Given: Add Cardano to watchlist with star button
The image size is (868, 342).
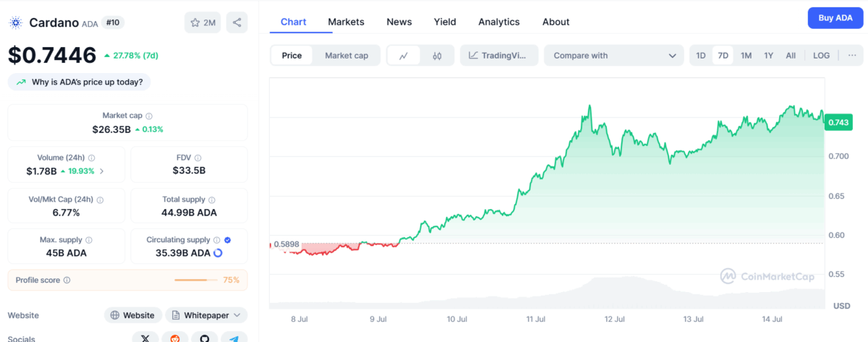Looking at the screenshot, I should click(203, 22).
